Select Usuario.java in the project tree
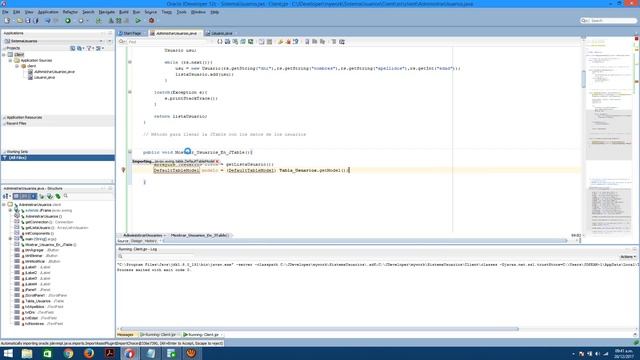 click(x=44, y=77)
